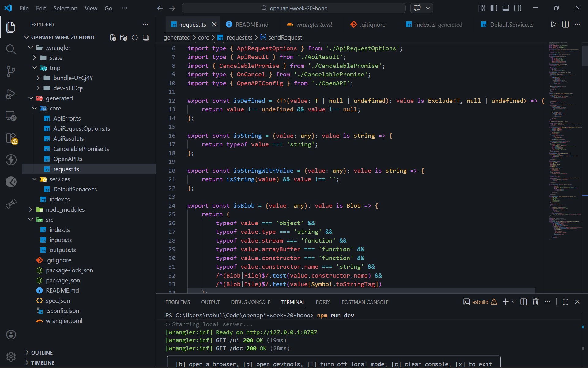Open the Search view in activity bar

11,49
